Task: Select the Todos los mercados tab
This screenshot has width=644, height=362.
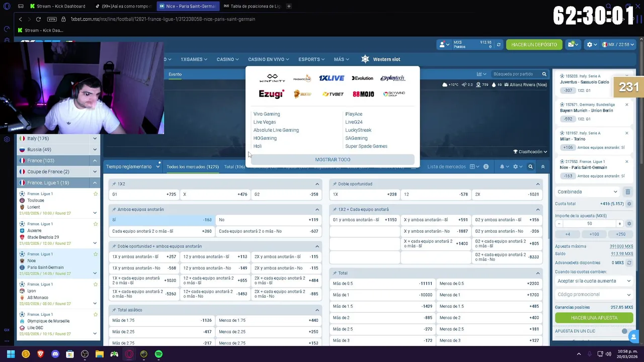Action: 192,166
